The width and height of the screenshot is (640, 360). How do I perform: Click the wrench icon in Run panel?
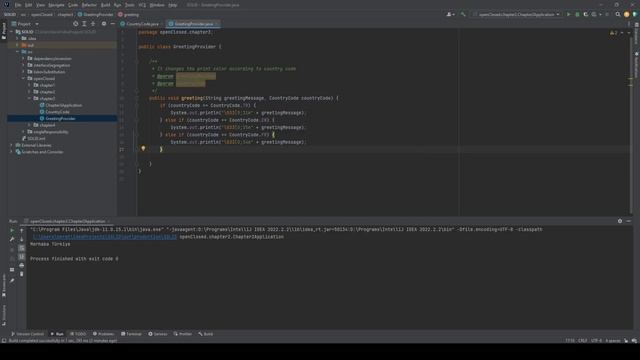tap(12, 239)
